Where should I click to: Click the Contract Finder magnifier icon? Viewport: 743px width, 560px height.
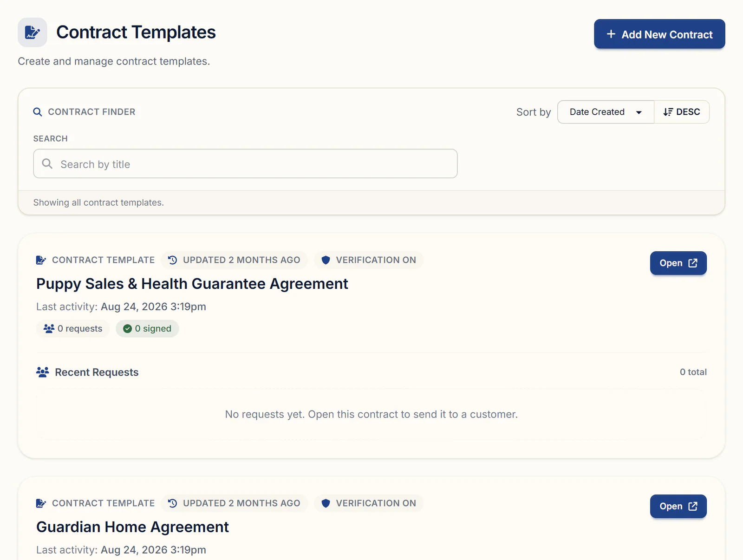38,112
